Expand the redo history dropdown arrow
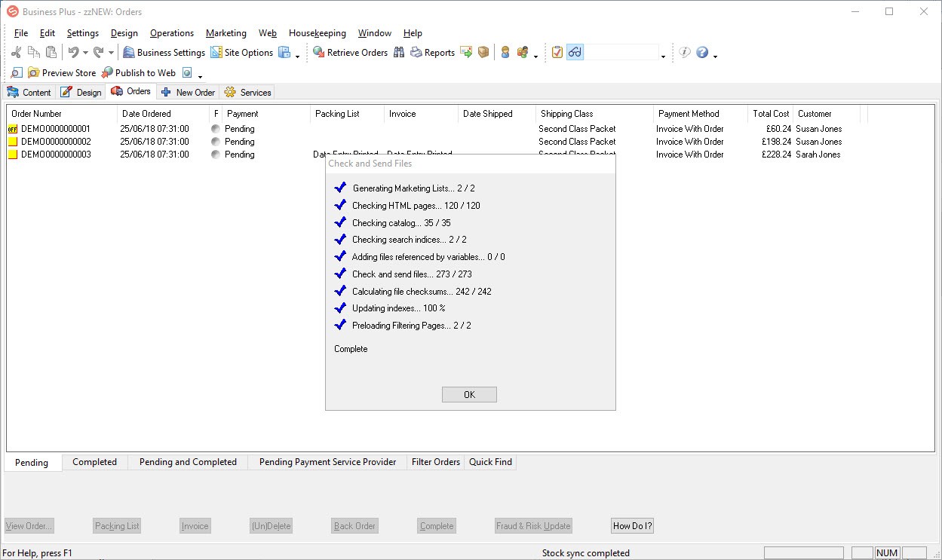This screenshot has width=942, height=560. [x=111, y=54]
